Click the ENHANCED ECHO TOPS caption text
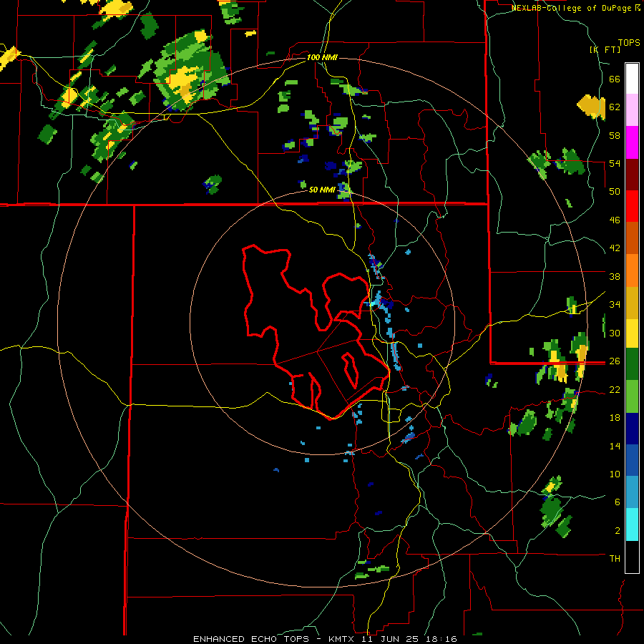 (x=251, y=639)
